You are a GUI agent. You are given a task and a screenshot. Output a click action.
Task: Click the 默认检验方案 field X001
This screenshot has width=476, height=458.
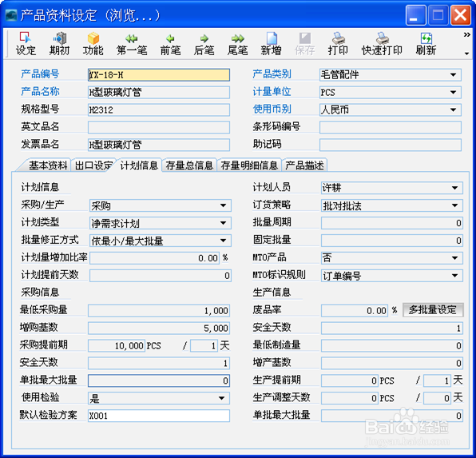159,416
